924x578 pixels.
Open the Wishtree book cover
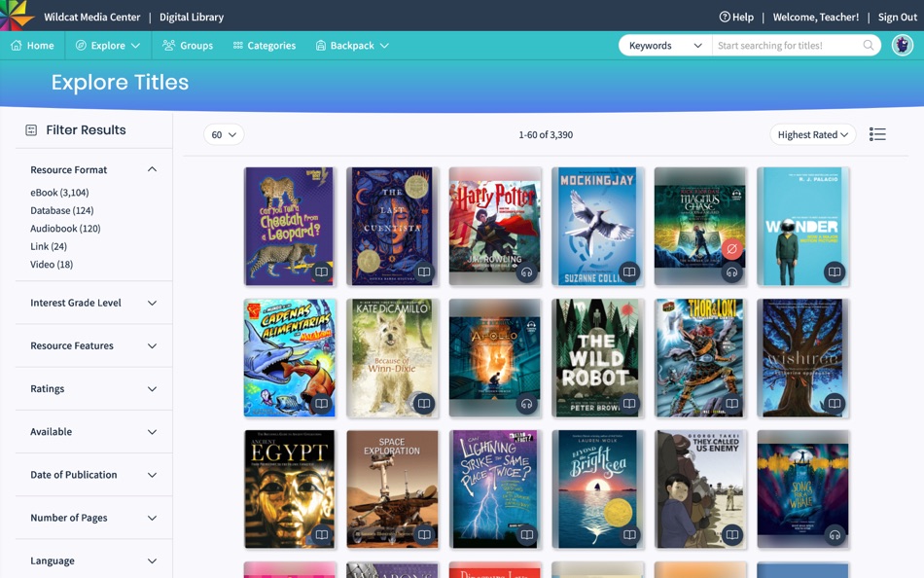802,358
